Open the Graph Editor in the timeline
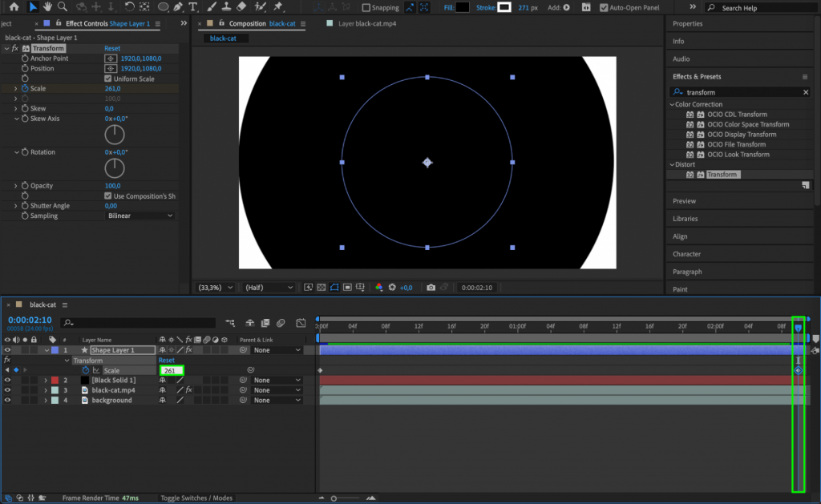821x504 pixels. point(301,323)
